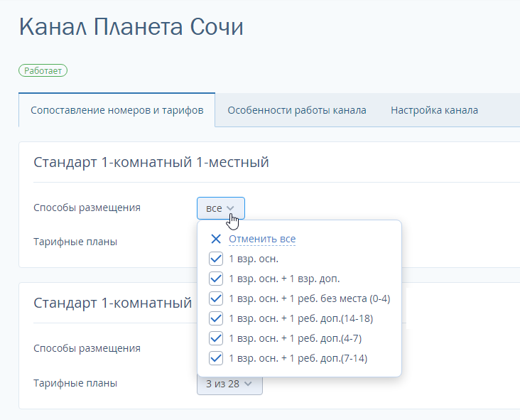Switch to Сопоставление номеров и тарифов tab
The height and width of the screenshot is (420, 520).
pyautogui.click(x=117, y=110)
